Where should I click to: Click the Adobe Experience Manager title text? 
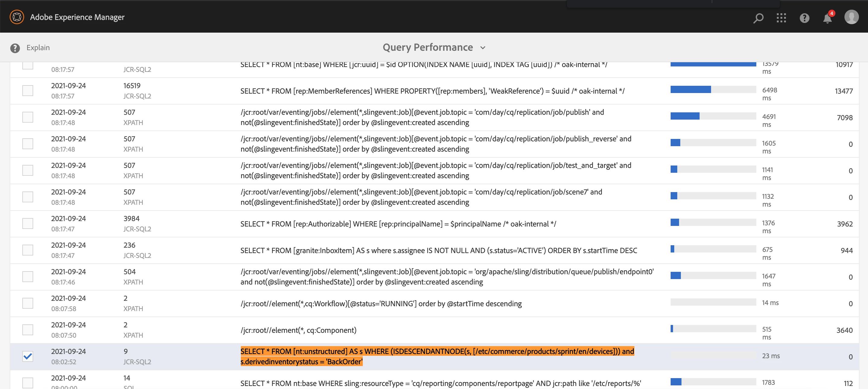pos(77,17)
